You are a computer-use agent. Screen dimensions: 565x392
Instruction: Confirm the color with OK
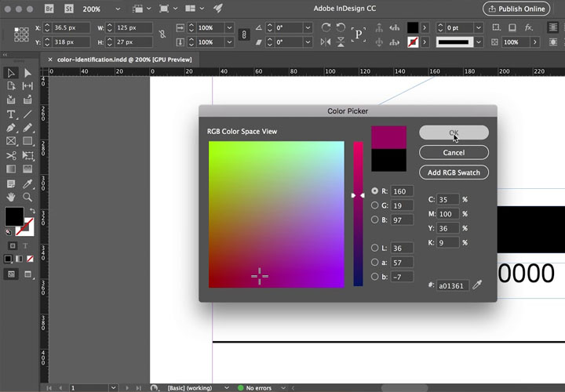454,132
